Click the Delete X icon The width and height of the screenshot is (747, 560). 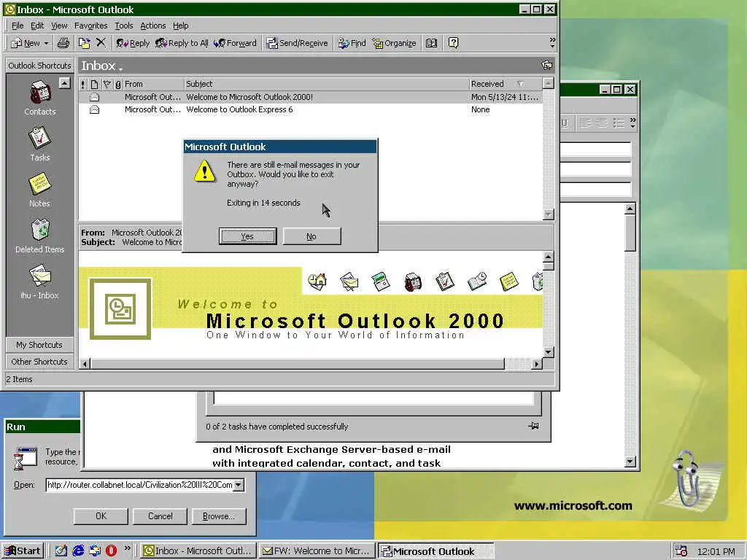(x=101, y=43)
